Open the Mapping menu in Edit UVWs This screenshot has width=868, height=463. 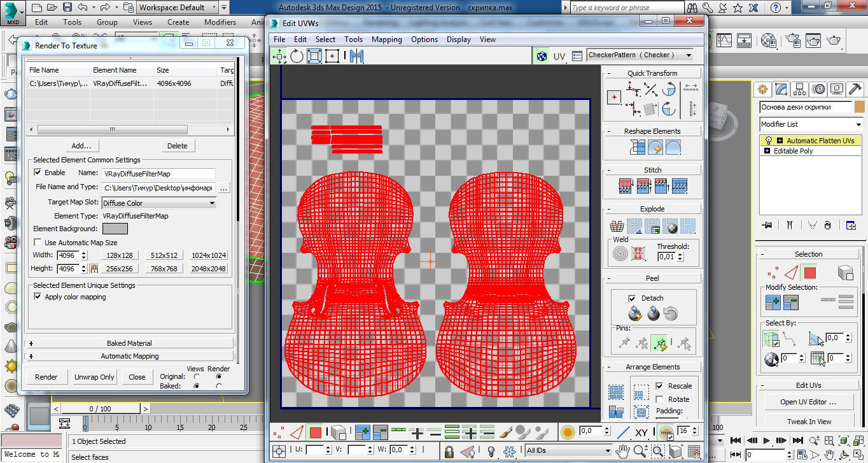coord(386,39)
